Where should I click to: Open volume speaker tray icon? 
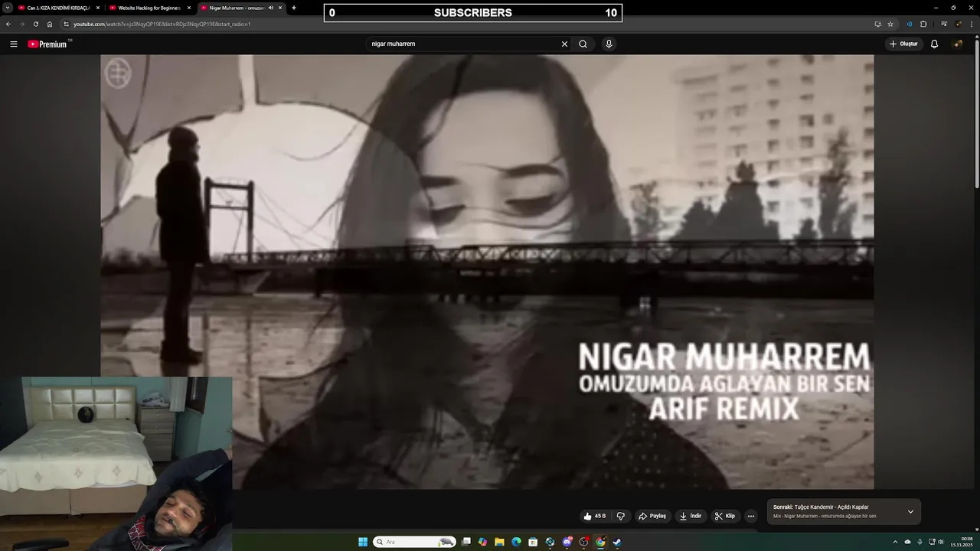(941, 542)
